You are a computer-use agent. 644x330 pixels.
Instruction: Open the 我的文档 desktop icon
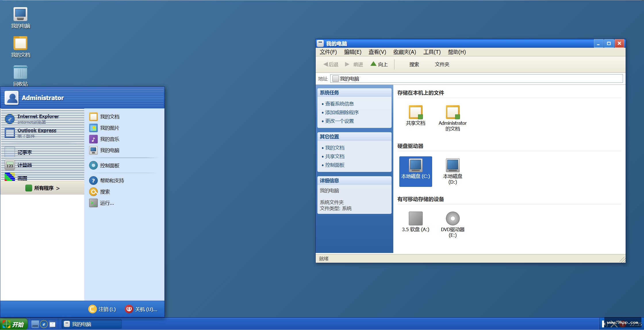20,47
